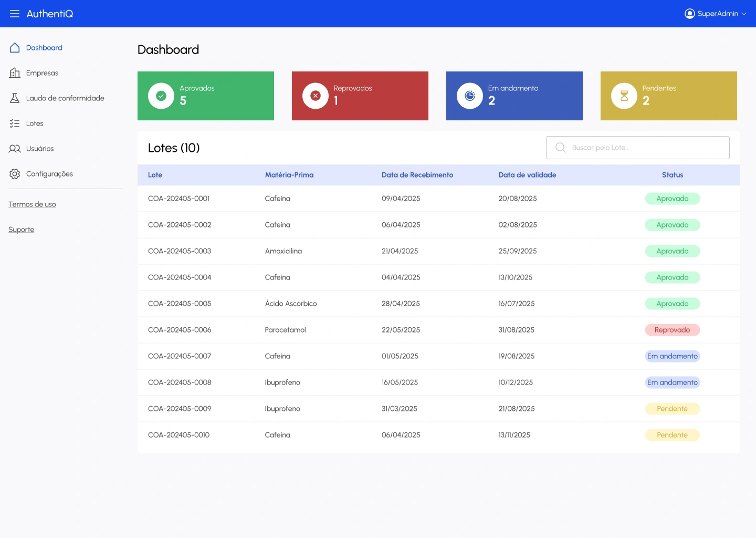The image size is (756, 538).
Task: Click the Em andamento clock icon
Action: (470, 96)
